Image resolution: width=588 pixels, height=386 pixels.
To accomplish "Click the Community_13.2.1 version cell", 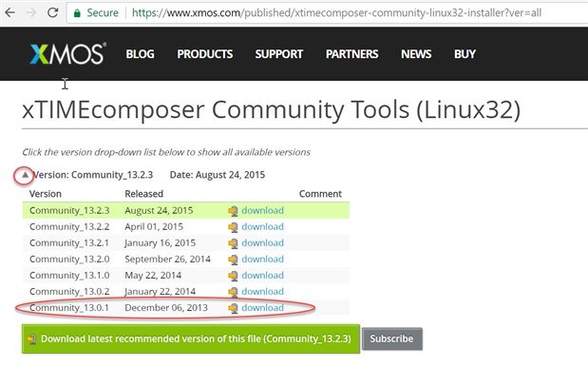I will coord(69,242).
